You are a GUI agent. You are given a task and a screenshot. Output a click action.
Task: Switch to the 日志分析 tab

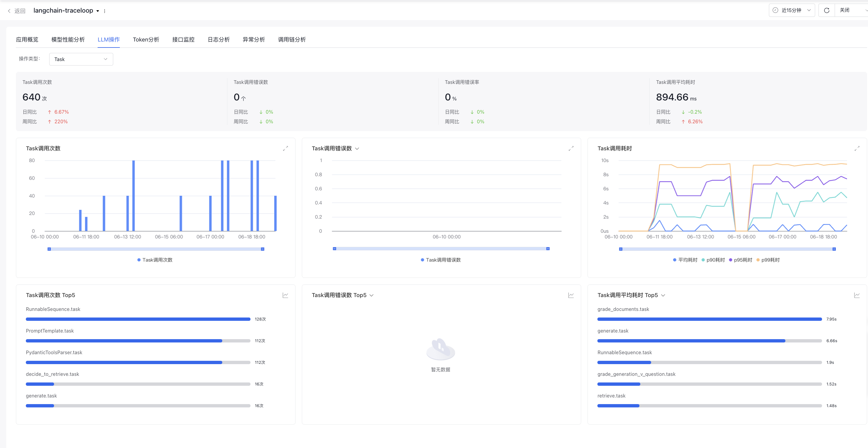click(218, 39)
